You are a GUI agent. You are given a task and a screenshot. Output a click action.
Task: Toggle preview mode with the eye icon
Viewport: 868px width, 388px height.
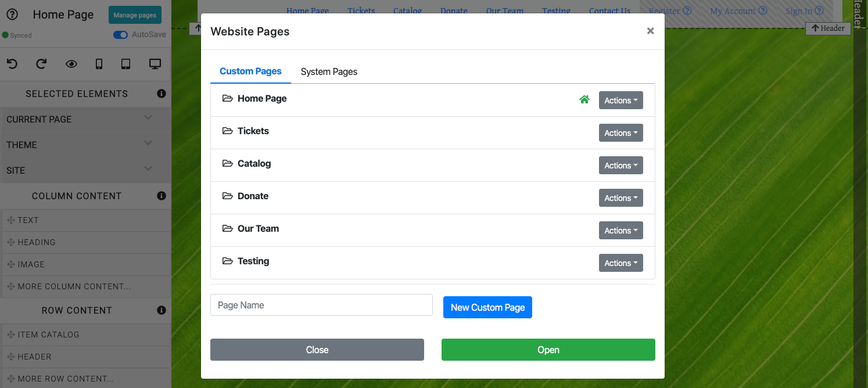tap(71, 64)
